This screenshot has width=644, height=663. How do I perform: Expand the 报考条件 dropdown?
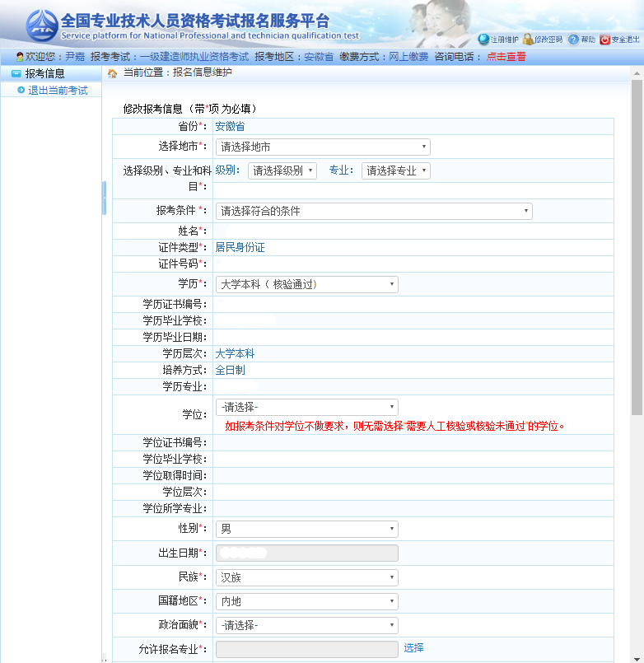pos(373,211)
